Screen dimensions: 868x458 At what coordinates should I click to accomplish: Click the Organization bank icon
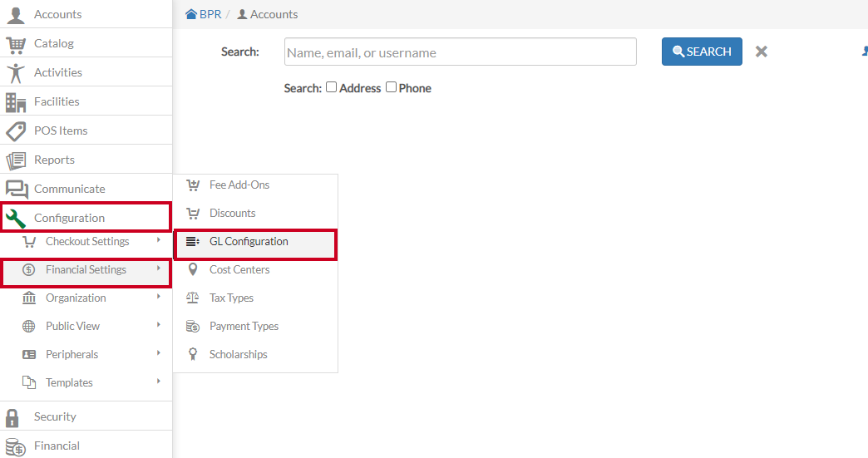point(29,298)
